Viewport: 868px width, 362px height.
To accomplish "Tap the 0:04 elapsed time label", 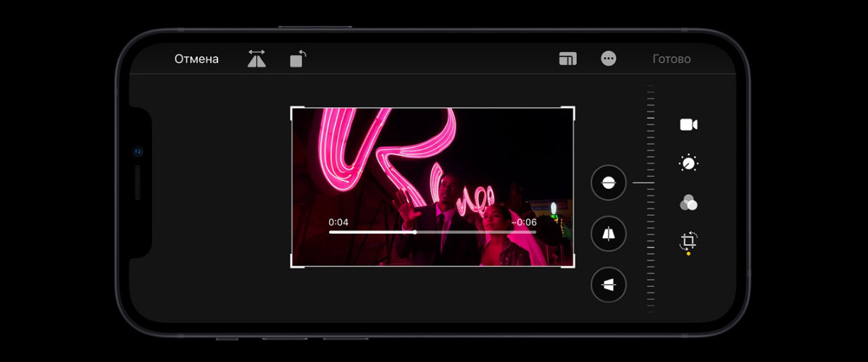I will point(338,222).
